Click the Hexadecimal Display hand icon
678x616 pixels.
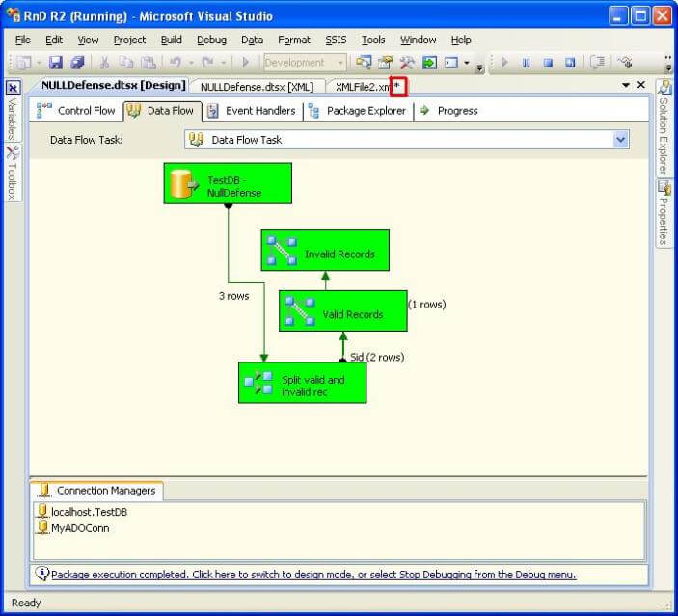coord(625,63)
